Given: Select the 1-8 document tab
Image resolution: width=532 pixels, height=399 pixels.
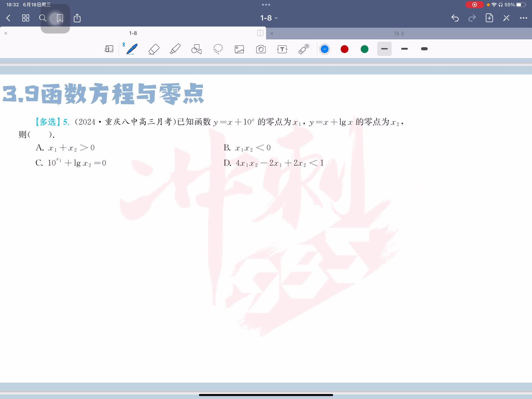Looking at the screenshot, I should pos(133,33).
